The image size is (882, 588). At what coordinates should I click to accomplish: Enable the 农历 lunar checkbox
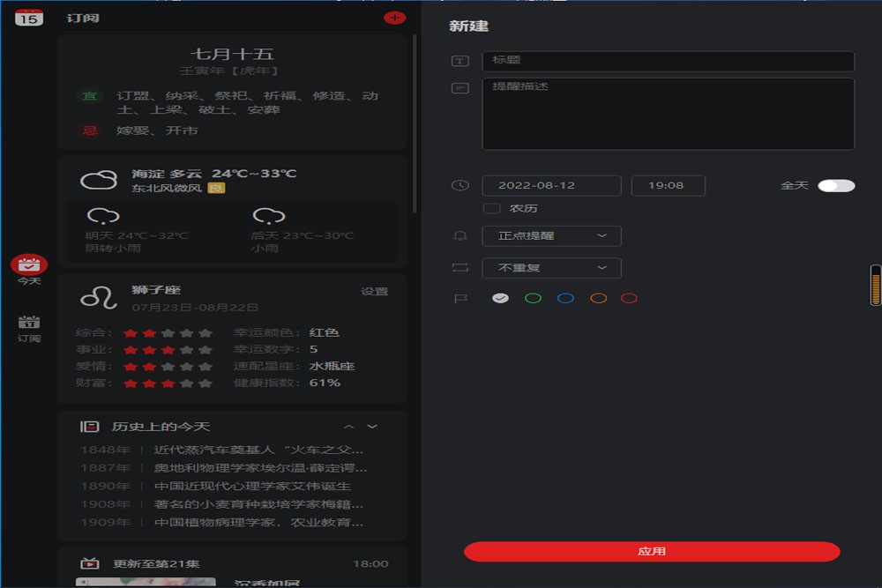pos(491,209)
